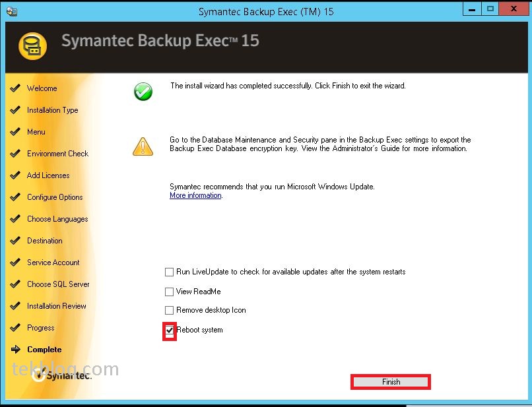
Task: Select the Service Account step label
Action: [x=53, y=262]
